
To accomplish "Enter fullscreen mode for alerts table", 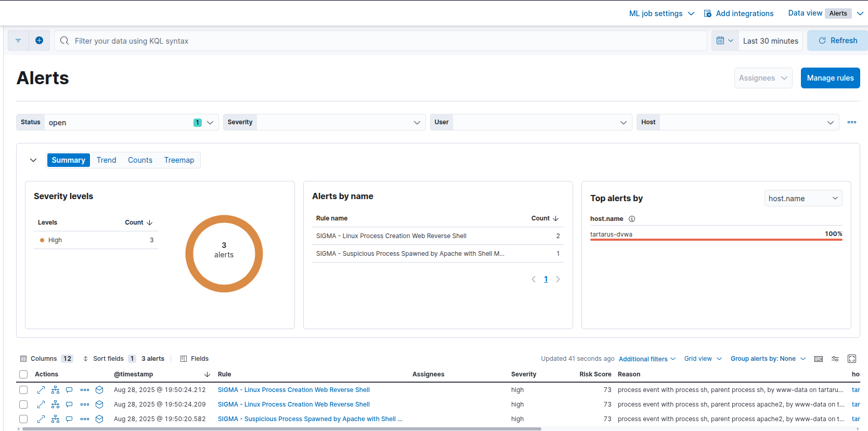I will click(x=852, y=359).
